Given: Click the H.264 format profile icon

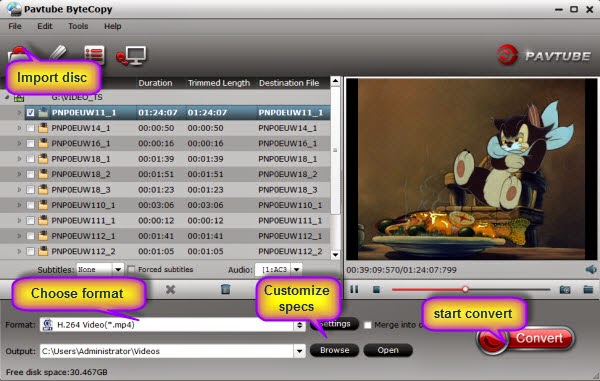Looking at the screenshot, I should point(48,325).
